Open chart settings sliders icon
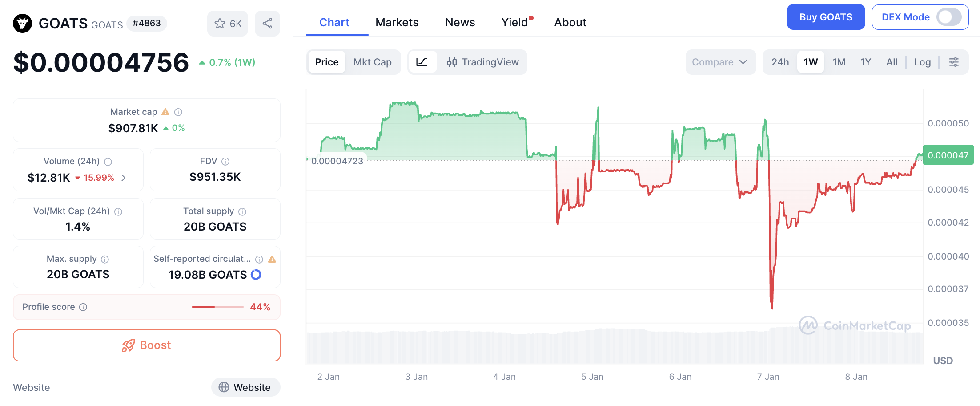 (954, 62)
